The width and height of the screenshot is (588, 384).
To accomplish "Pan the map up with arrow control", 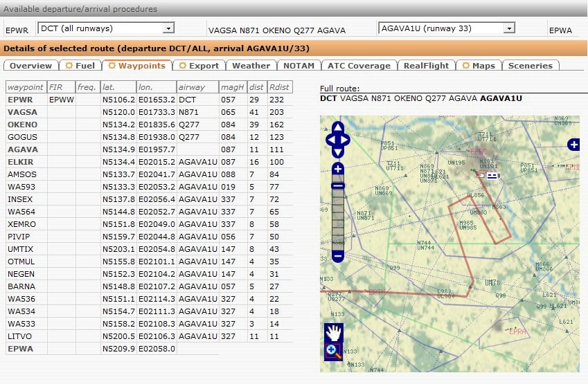I will (x=338, y=129).
